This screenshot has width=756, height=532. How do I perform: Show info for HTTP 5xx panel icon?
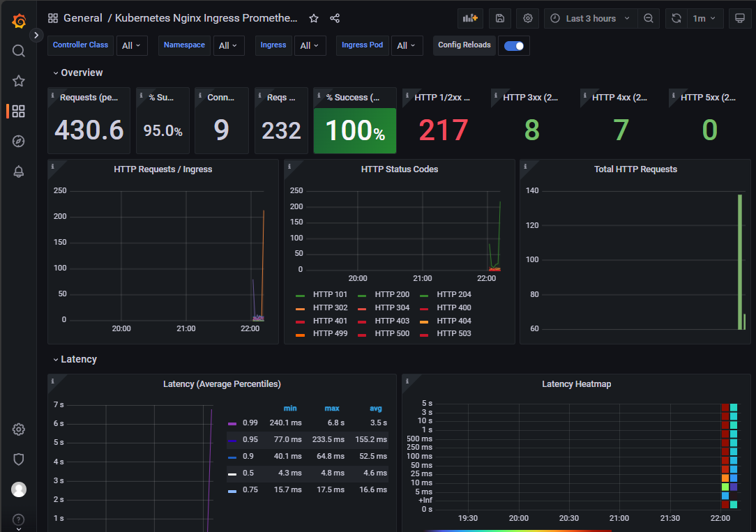click(674, 96)
